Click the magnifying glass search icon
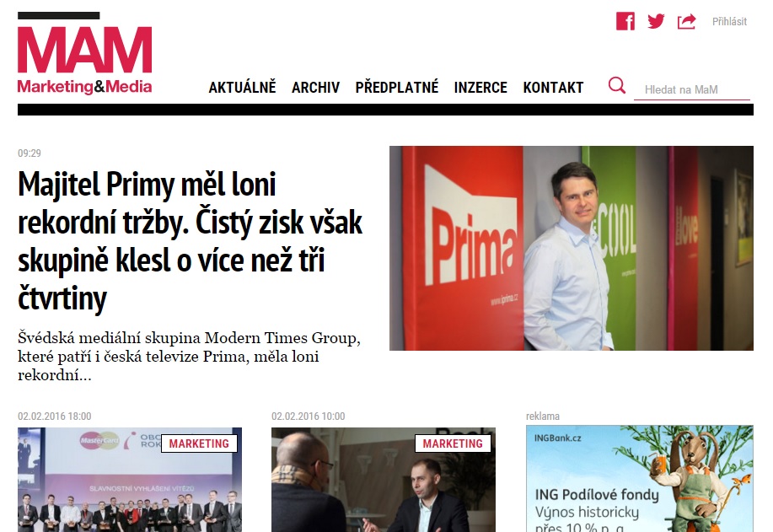 click(x=617, y=85)
